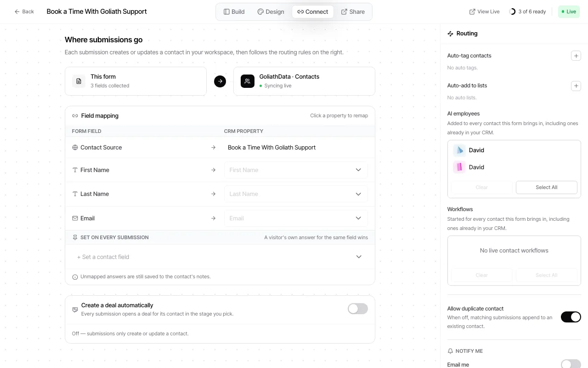
Task: Click Select All under Workflows
Action: (x=547, y=275)
